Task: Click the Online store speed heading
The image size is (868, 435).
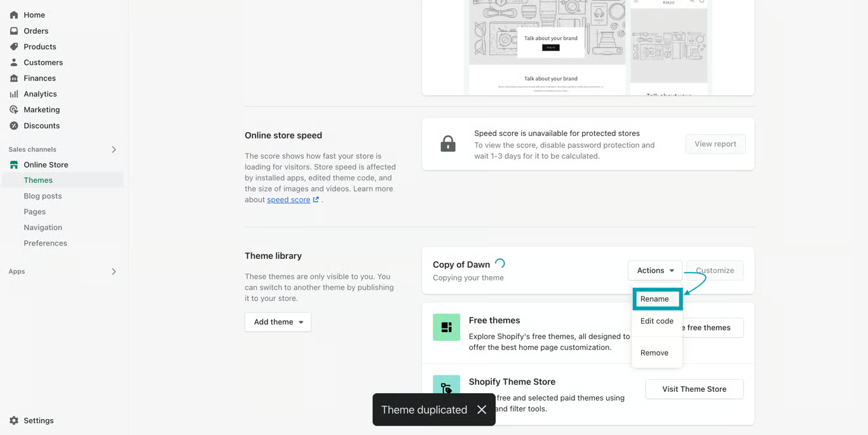Action: pyautogui.click(x=283, y=135)
